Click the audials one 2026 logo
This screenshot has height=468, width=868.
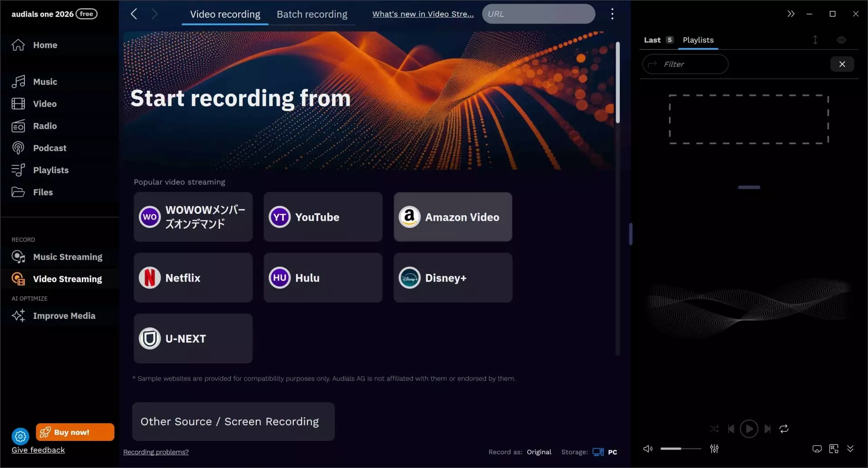pos(54,14)
